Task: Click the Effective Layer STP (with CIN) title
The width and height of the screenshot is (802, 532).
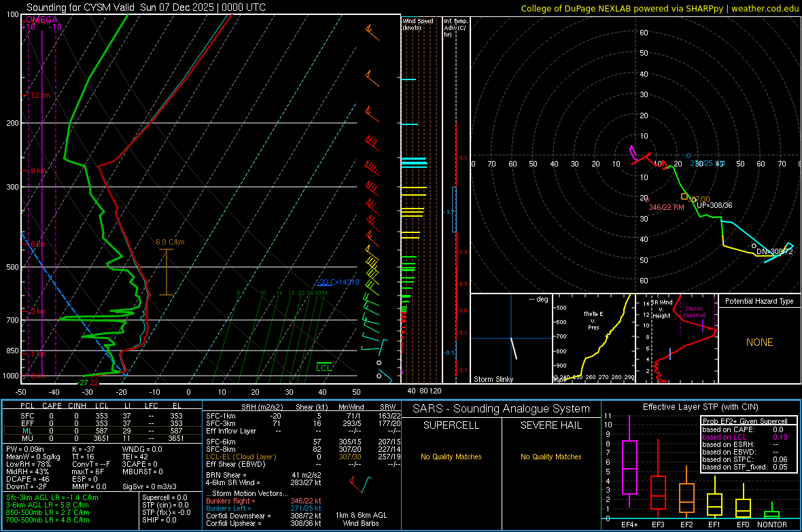Action: pyautogui.click(x=700, y=407)
